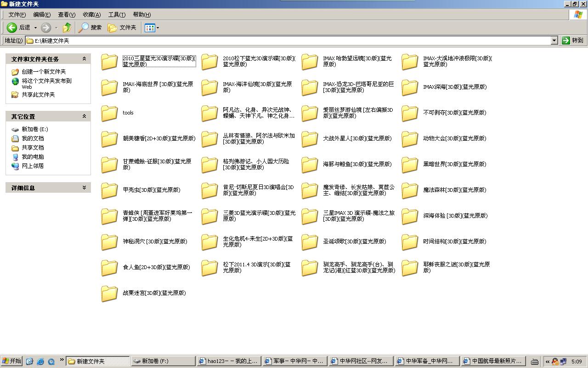588x368 pixels.
Task: Open the 工具(T) menu
Action: point(116,15)
